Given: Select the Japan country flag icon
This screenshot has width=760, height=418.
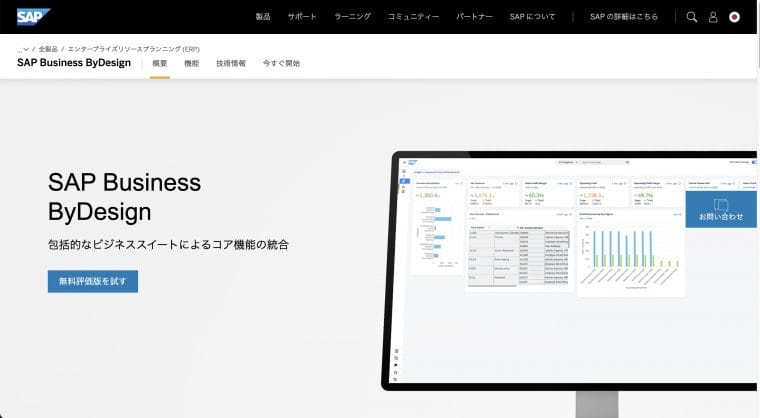Looking at the screenshot, I should point(735,17).
